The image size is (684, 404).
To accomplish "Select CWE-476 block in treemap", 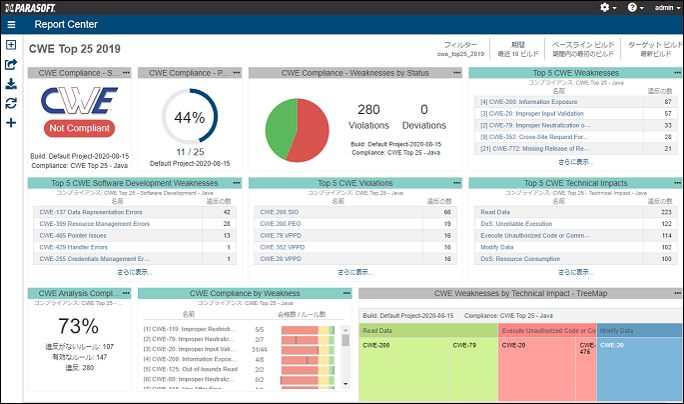I will pos(586,369).
